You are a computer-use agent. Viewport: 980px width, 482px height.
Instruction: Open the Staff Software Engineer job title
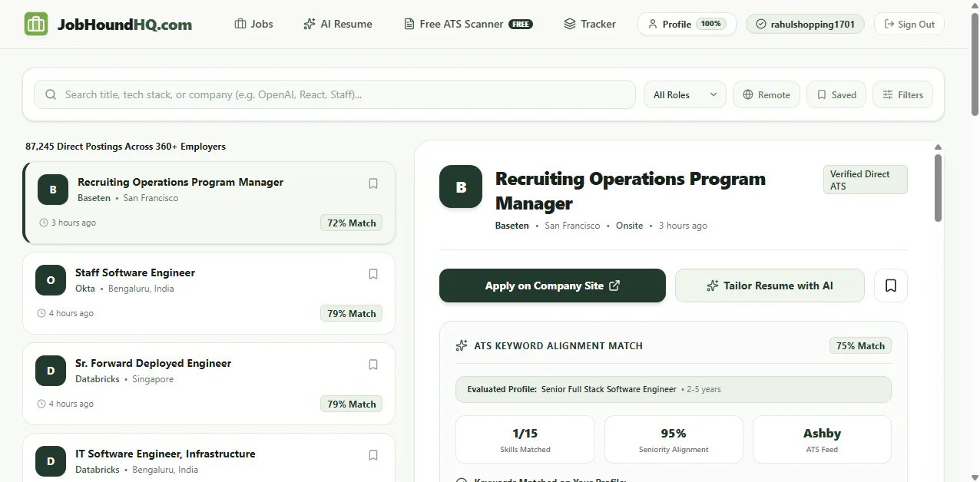(x=135, y=272)
